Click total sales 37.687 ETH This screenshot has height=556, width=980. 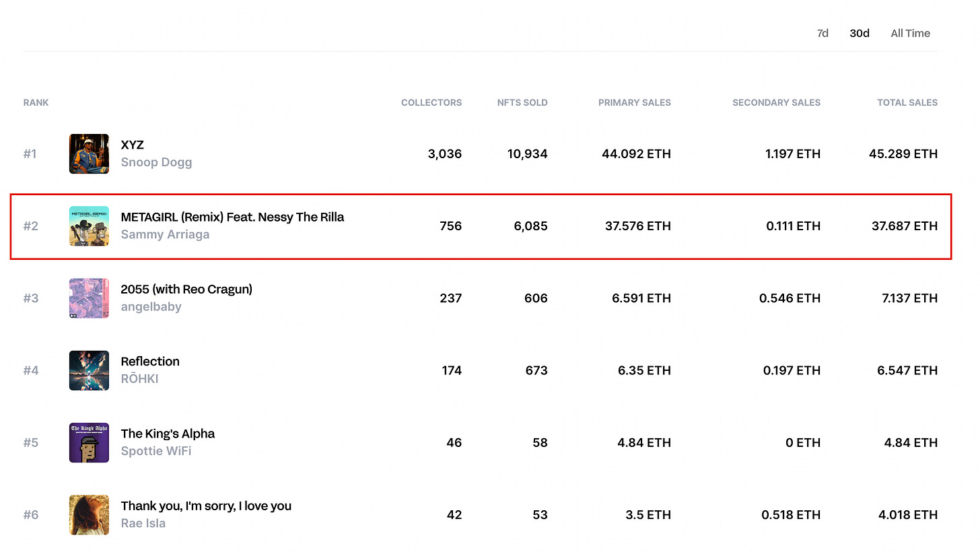pos(905,226)
